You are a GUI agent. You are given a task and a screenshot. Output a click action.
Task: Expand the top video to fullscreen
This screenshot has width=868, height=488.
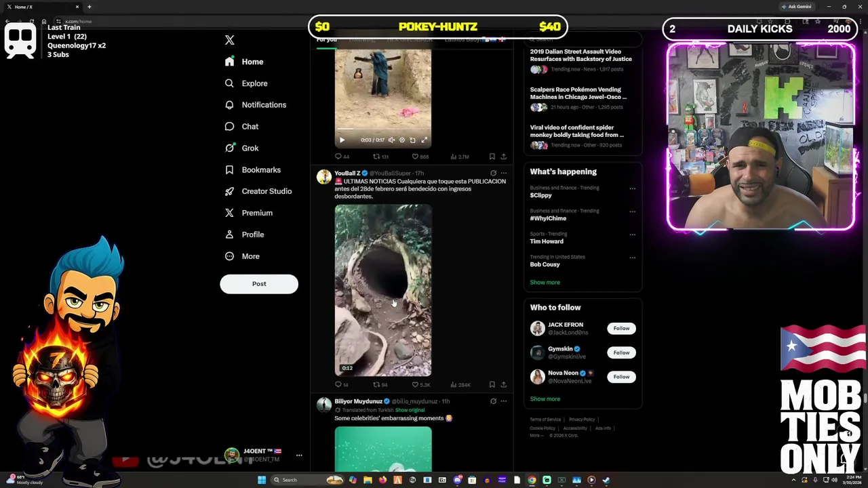(x=424, y=140)
